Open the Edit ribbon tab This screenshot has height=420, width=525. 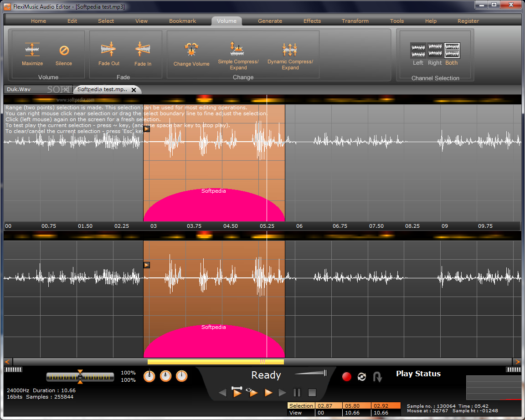click(72, 21)
